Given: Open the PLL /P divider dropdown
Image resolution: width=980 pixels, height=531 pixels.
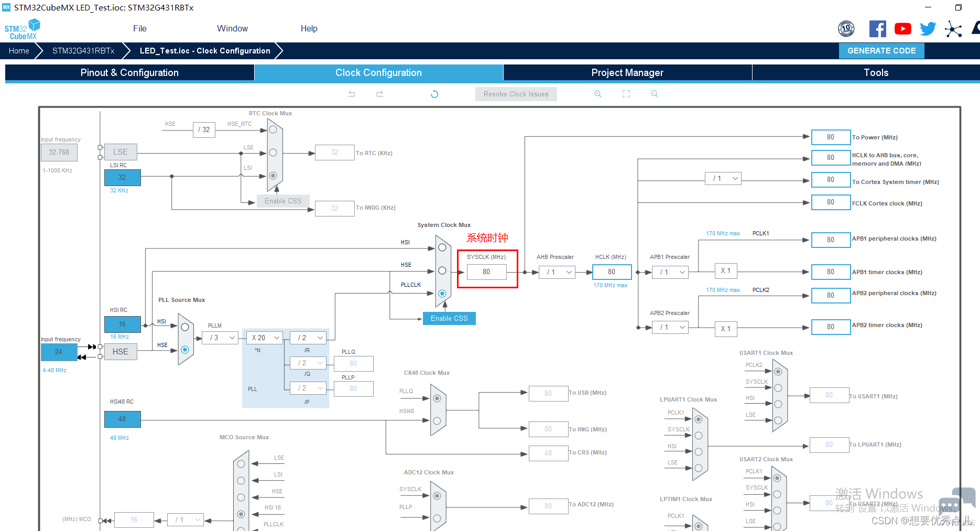Looking at the screenshot, I should click(x=308, y=388).
